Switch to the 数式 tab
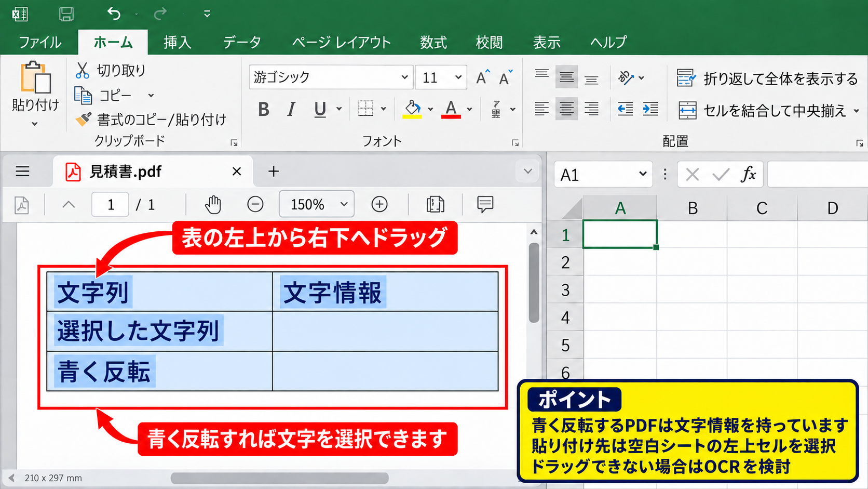This screenshot has width=868, height=489. pos(433,42)
